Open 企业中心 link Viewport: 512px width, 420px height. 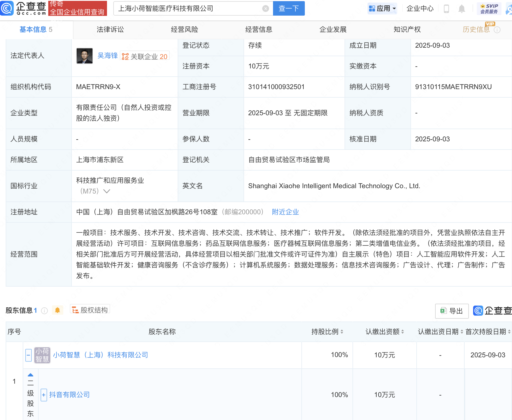[420, 9]
